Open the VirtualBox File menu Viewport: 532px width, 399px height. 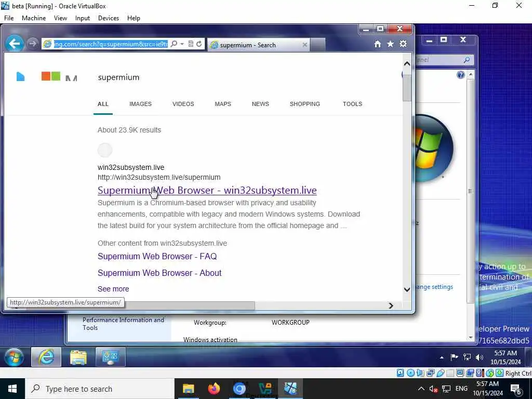click(x=9, y=18)
